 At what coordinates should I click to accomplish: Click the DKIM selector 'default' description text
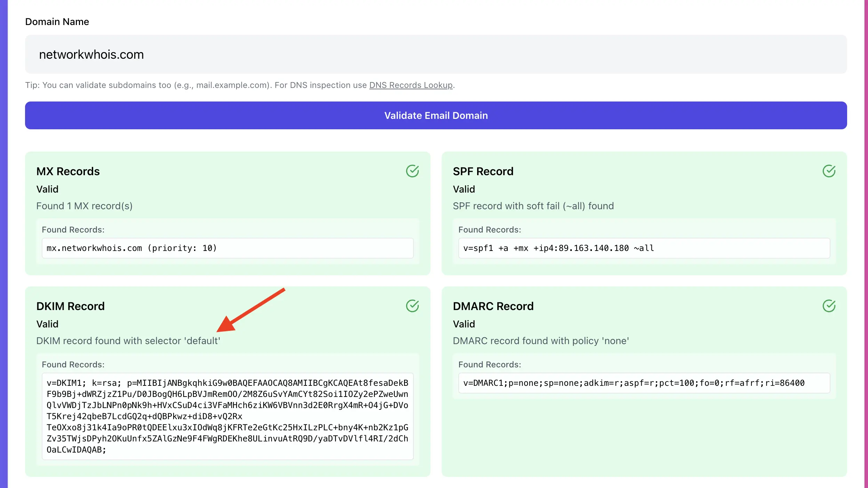tap(128, 341)
